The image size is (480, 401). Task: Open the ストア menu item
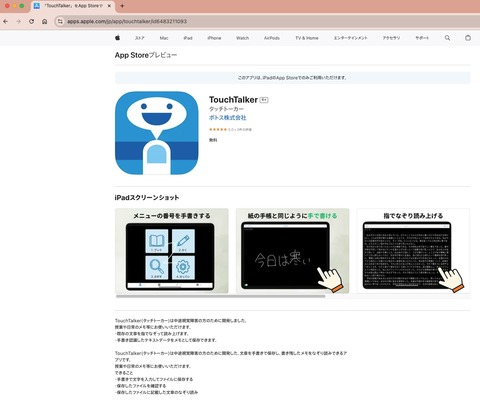click(x=140, y=38)
